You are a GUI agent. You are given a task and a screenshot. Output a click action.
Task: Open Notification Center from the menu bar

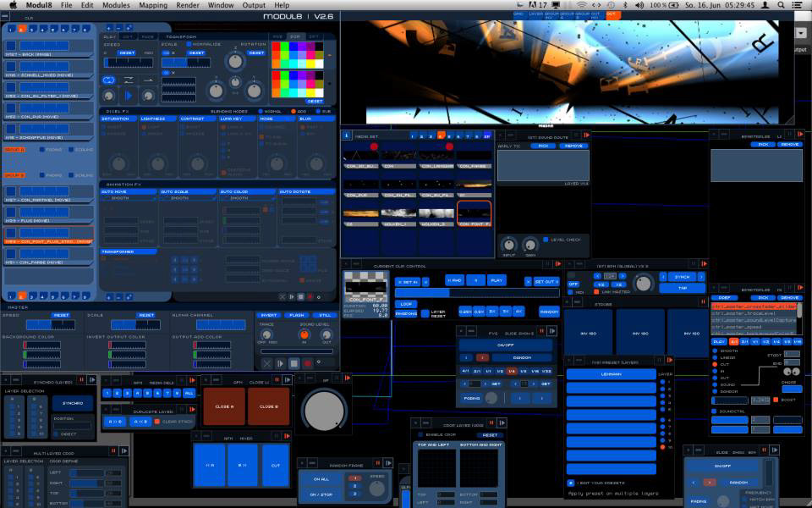click(x=798, y=5)
